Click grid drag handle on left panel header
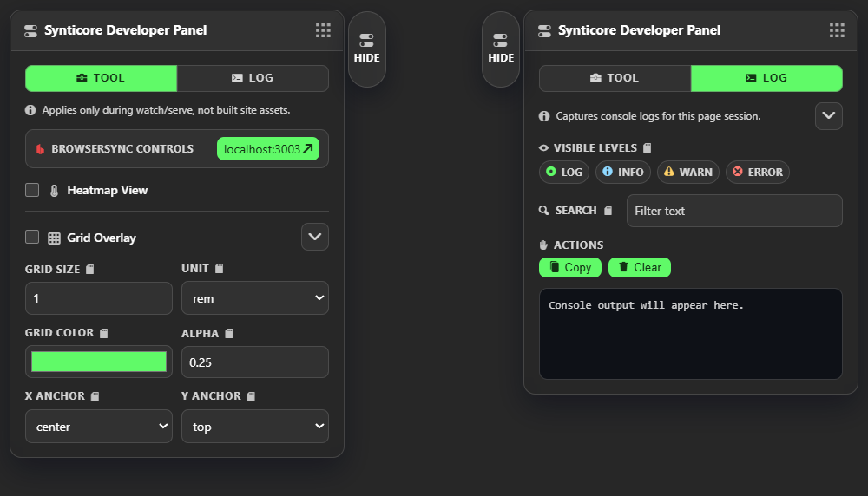The width and height of the screenshot is (868, 496). pyautogui.click(x=323, y=30)
